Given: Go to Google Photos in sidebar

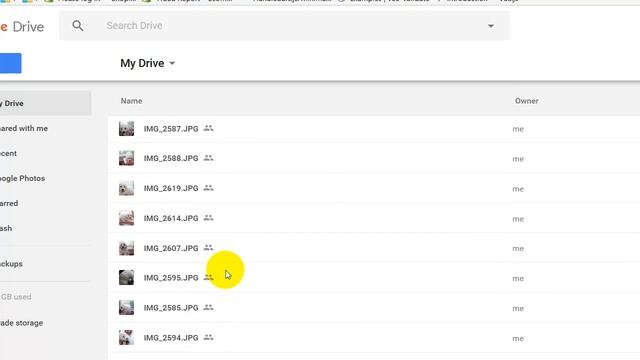Looking at the screenshot, I should pos(22,178).
